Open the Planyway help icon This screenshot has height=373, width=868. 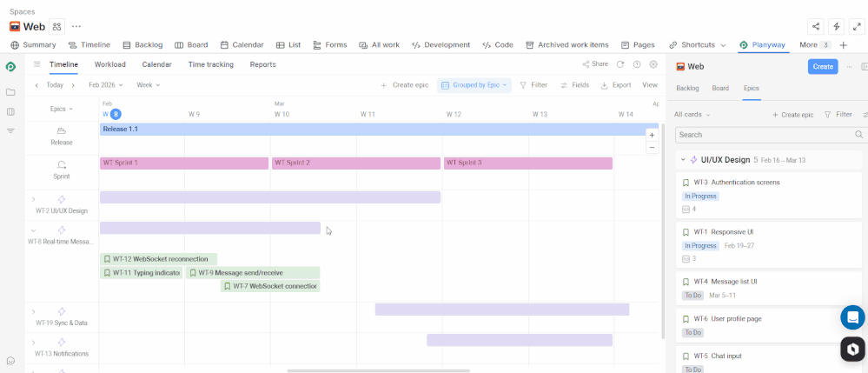[x=637, y=64]
